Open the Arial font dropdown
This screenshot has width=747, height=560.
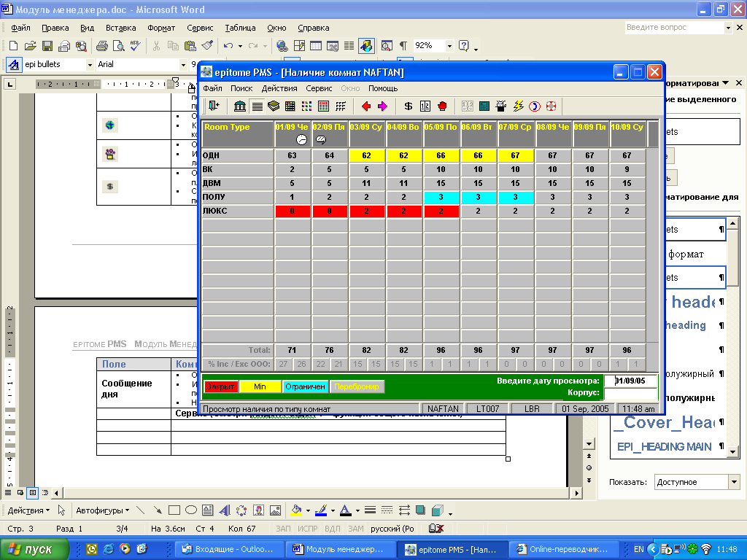tap(183, 64)
